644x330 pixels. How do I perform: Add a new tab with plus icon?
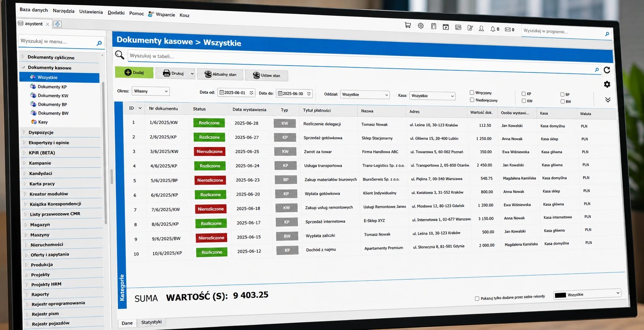click(x=57, y=24)
